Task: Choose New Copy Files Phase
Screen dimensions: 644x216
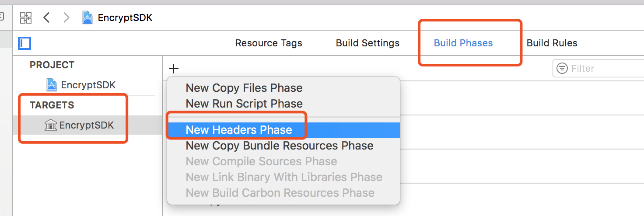Action: [244, 88]
